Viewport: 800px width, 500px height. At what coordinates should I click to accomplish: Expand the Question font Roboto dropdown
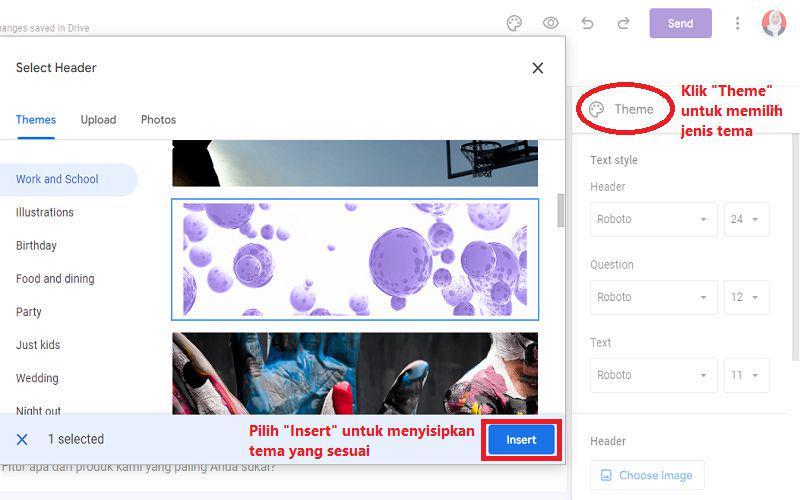(x=654, y=297)
